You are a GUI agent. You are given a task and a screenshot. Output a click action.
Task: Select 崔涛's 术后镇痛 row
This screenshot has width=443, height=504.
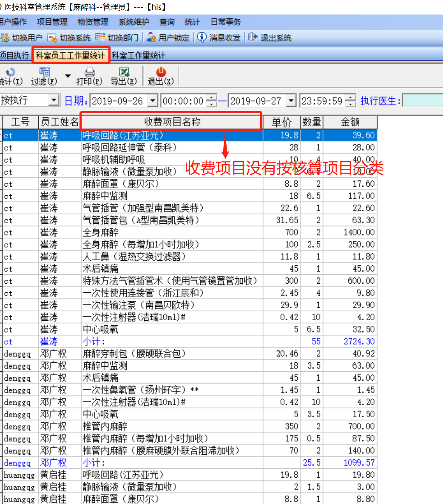point(190,269)
